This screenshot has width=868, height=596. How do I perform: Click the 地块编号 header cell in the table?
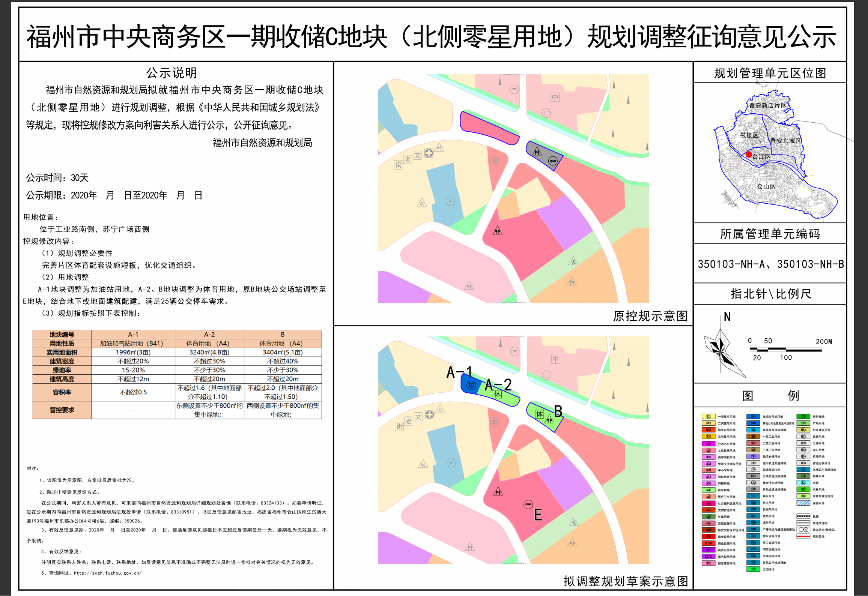click(62, 335)
